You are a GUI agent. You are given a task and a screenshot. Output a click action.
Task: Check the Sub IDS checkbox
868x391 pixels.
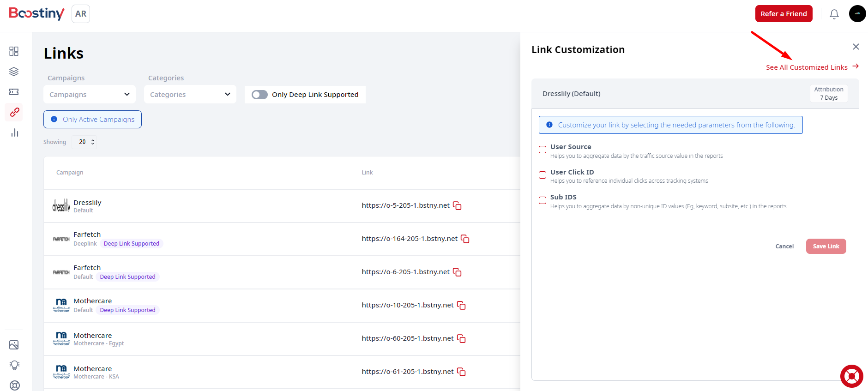point(542,200)
